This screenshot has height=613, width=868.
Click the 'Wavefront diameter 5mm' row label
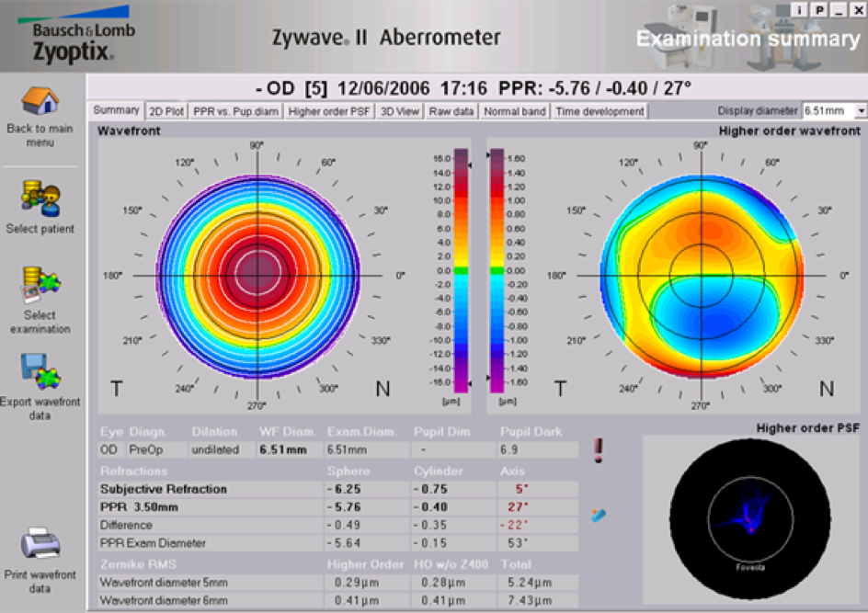point(164,583)
